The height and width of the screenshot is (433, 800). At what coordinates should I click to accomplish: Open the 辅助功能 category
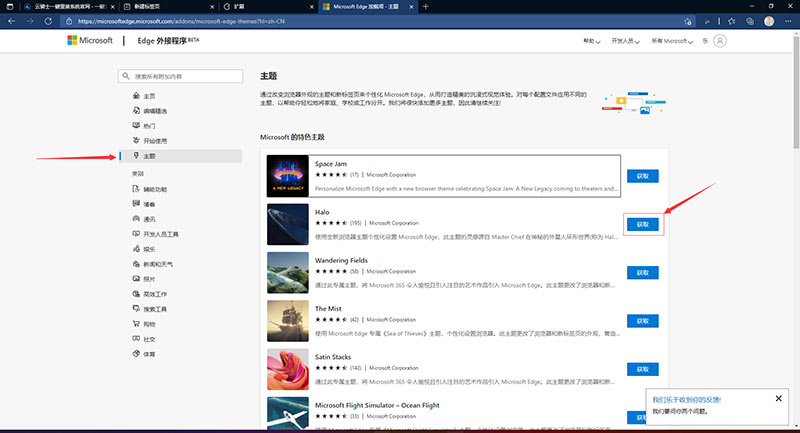coord(149,189)
